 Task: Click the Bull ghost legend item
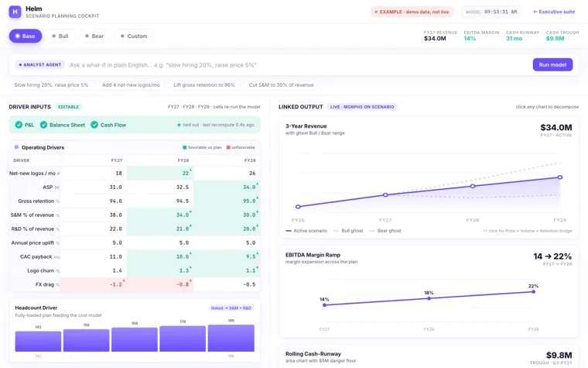tap(348, 231)
